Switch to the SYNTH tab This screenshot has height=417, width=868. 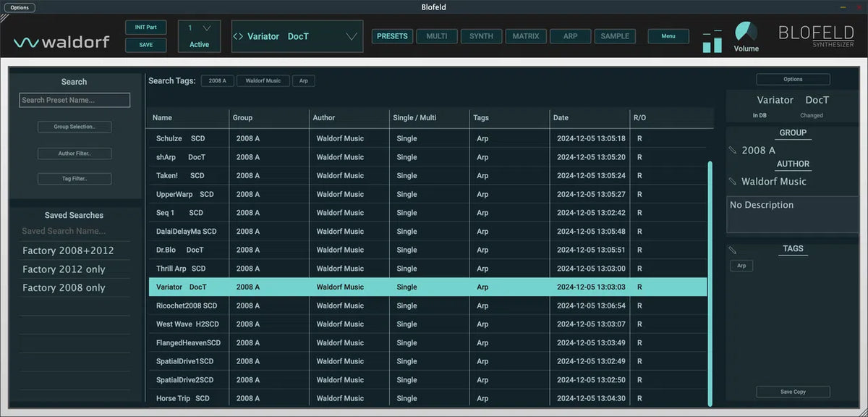point(481,36)
